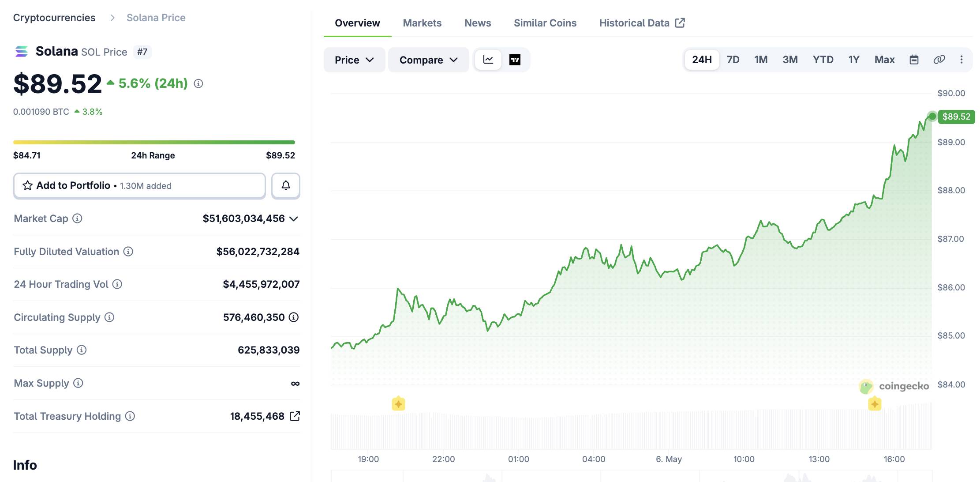Click news marker near 15:00 on chart
Viewport: 980px width, 482px height.
click(x=875, y=403)
